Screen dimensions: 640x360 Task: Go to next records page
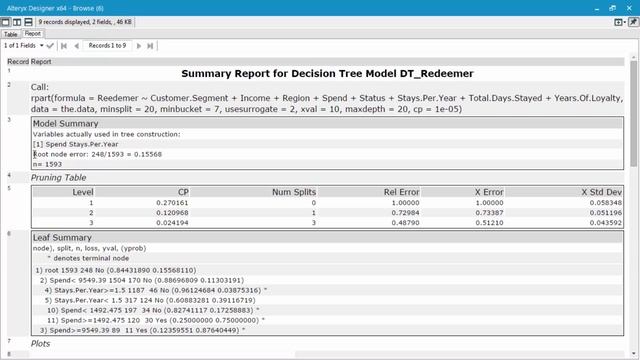pyautogui.click(x=139, y=46)
